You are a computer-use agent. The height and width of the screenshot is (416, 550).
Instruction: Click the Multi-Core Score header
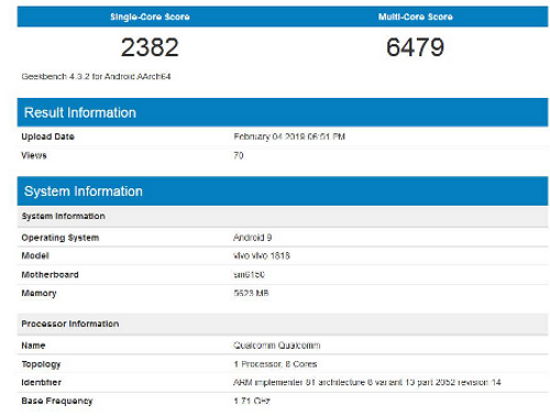coord(415,16)
